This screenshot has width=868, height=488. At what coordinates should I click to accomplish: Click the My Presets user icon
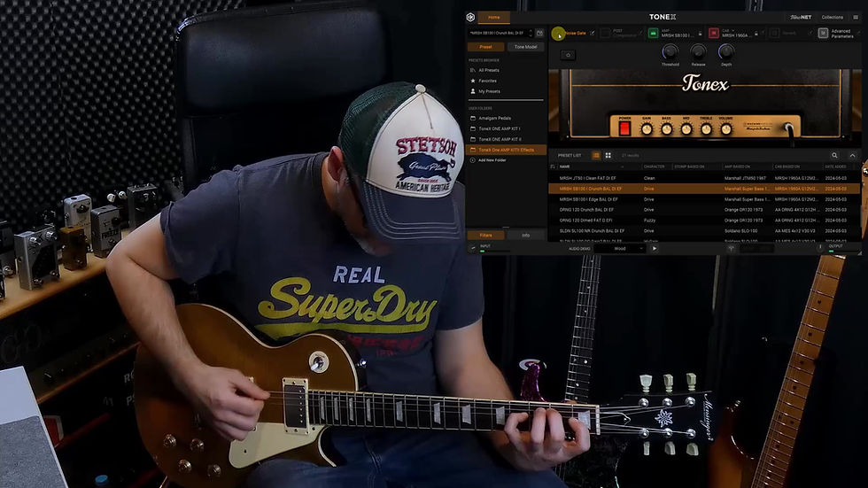click(x=473, y=91)
